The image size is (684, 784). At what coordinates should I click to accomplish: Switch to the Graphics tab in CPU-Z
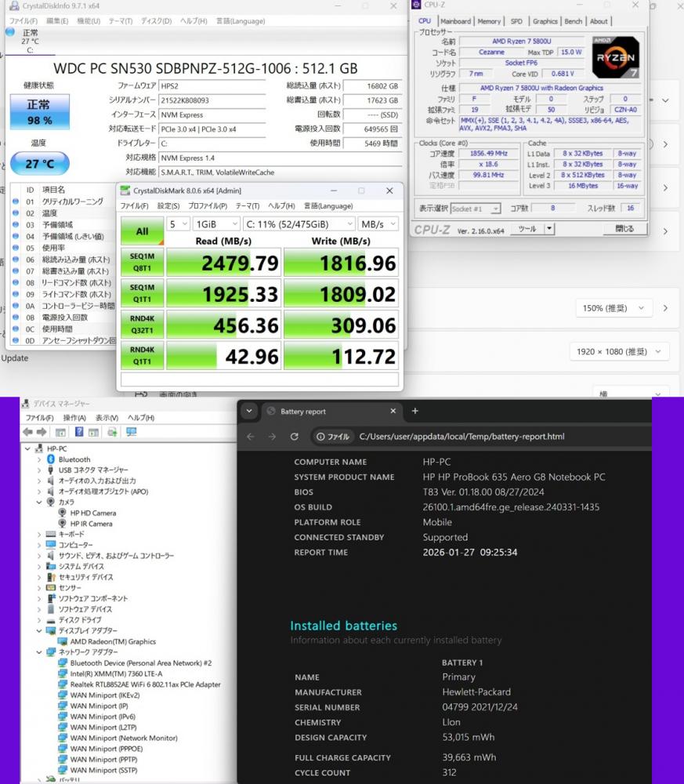(x=545, y=21)
